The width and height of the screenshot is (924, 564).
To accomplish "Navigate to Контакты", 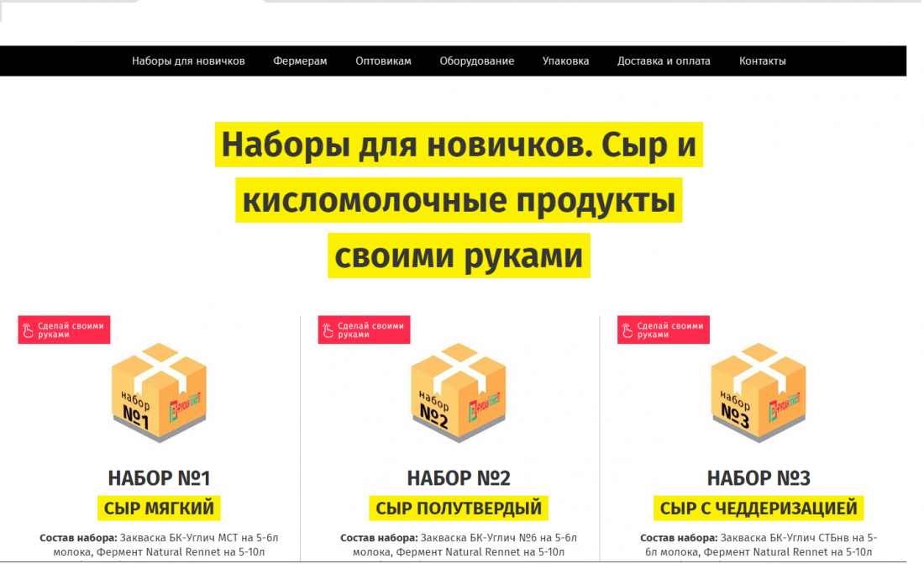I will [762, 61].
